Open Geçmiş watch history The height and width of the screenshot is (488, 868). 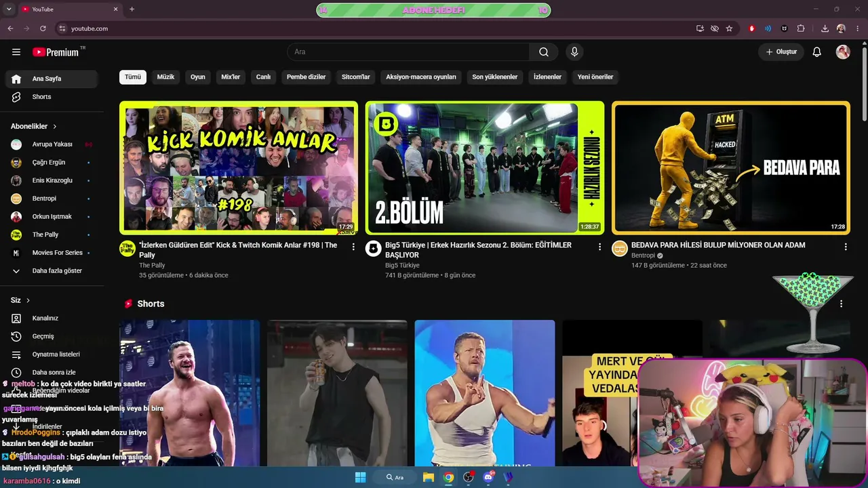[52, 336]
